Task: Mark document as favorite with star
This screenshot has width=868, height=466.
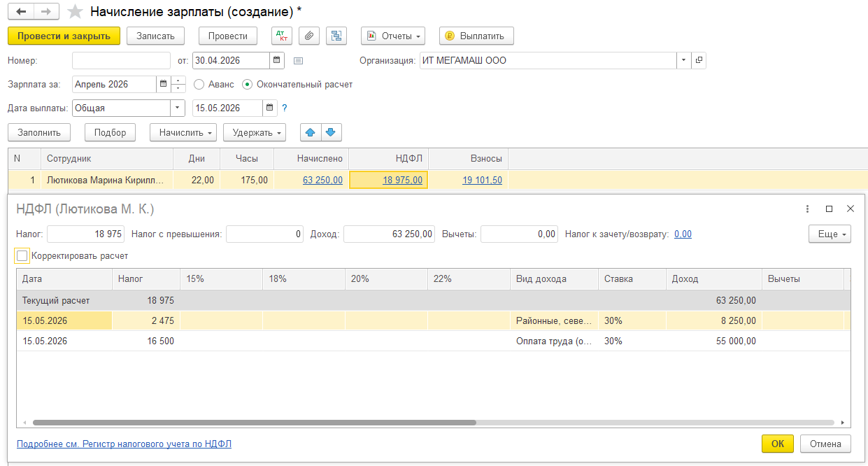Action: pyautogui.click(x=76, y=12)
